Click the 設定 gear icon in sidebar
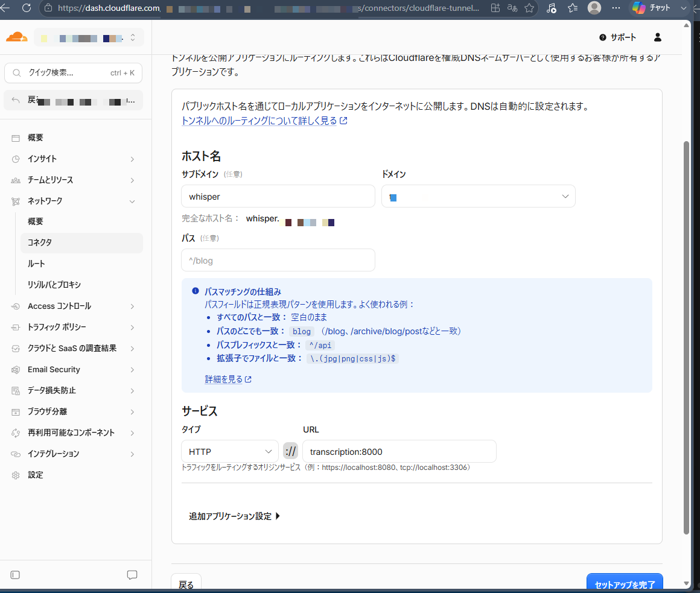 [16, 475]
